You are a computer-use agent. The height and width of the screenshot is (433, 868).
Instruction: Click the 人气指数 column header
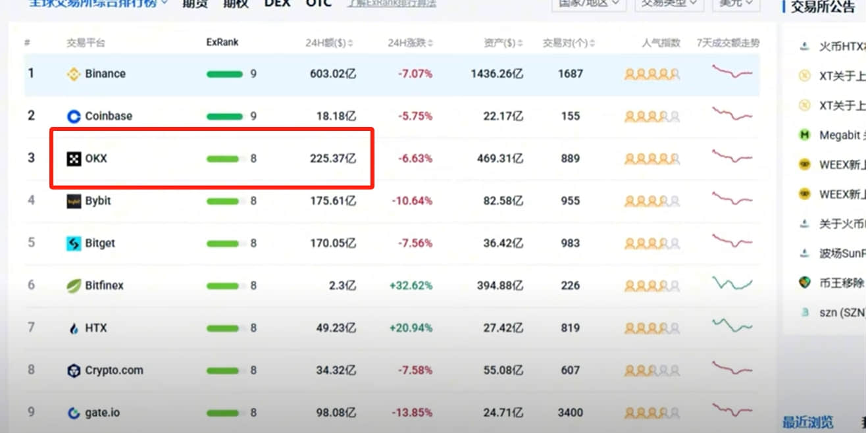point(661,43)
